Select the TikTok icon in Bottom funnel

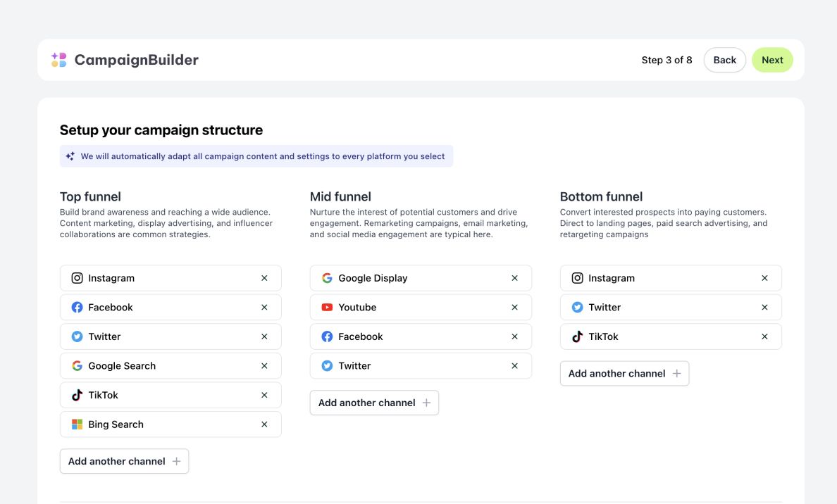point(577,336)
